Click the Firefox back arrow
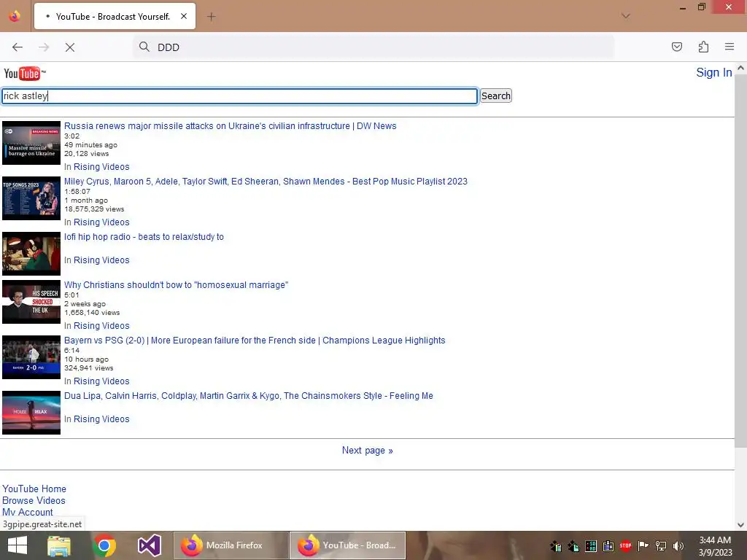This screenshot has width=747, height=560. click(x=18, y=47)
